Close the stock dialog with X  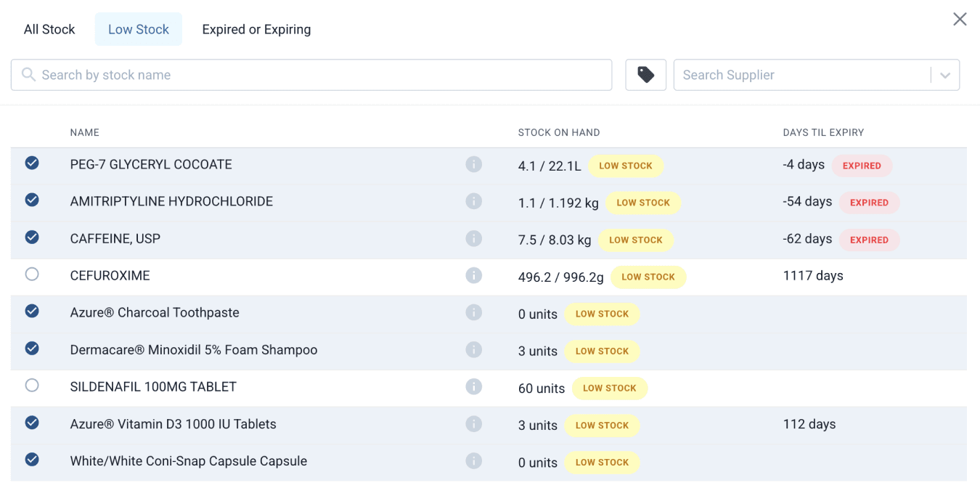point(960,20)
